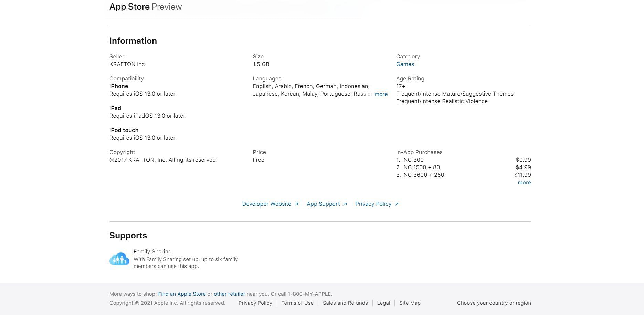
Task: Click the Family Sharing title text
Action: click(152, 252)
